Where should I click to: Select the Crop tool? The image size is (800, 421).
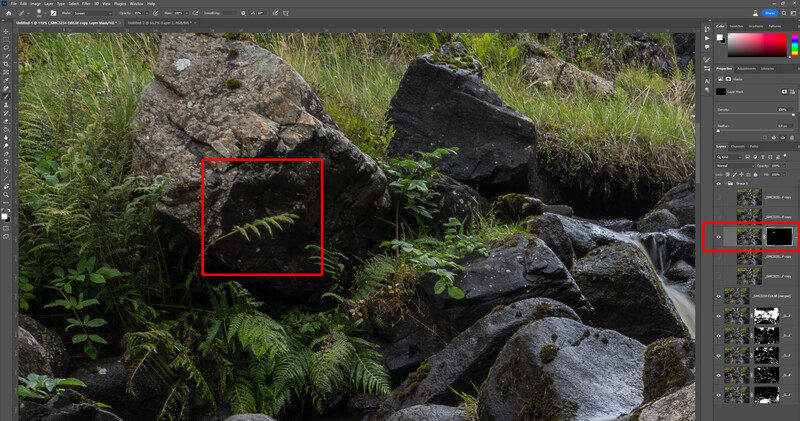click(x=6, y=64)
